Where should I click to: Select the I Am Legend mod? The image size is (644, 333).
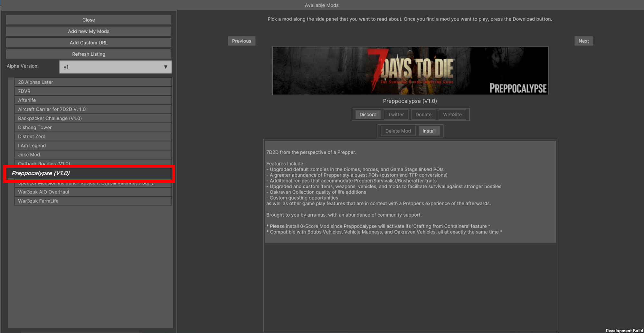[x=93, y=145]
